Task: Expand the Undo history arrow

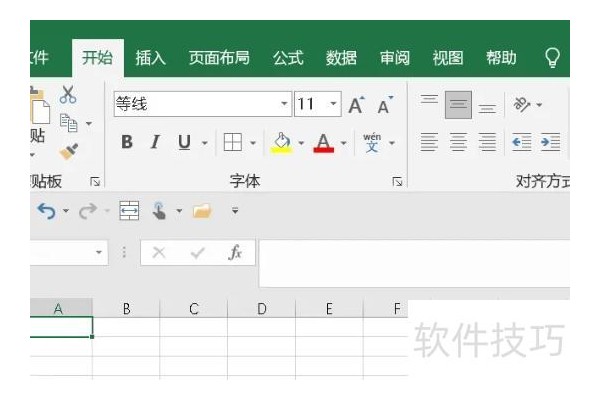Action: (x=66, y=211)
